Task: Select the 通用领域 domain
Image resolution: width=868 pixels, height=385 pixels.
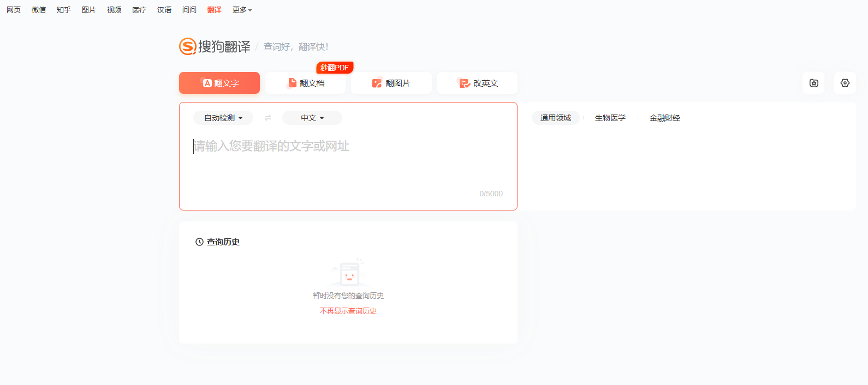Action: pos(556,118)
